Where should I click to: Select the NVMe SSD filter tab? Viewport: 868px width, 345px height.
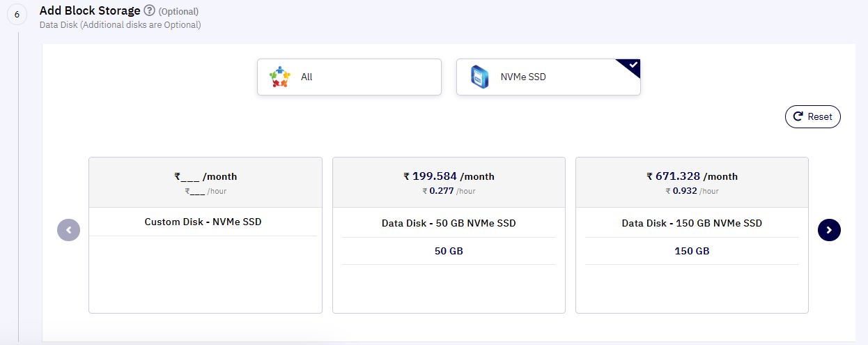tap(548, 77)
